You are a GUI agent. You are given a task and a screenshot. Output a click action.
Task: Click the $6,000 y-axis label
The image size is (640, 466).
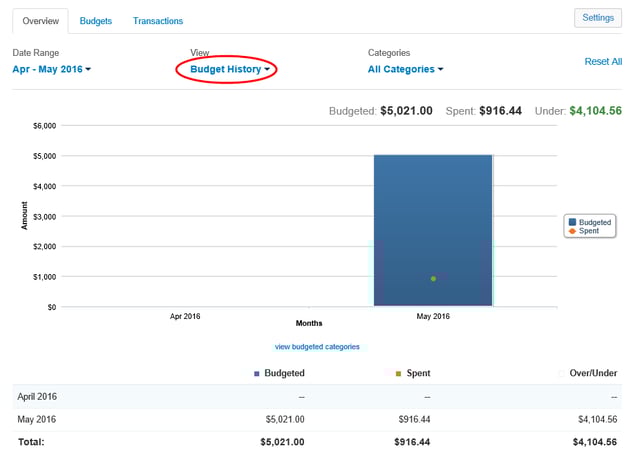[44, 126]
